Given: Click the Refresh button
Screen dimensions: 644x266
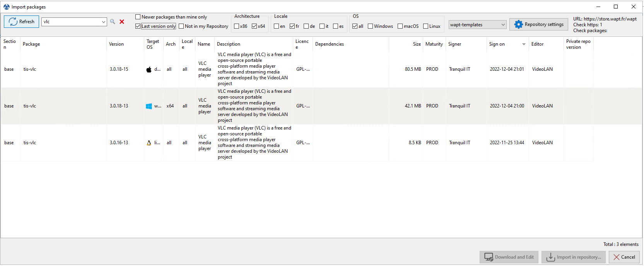Looking at the screenshot, I should [x=22, y=22].
